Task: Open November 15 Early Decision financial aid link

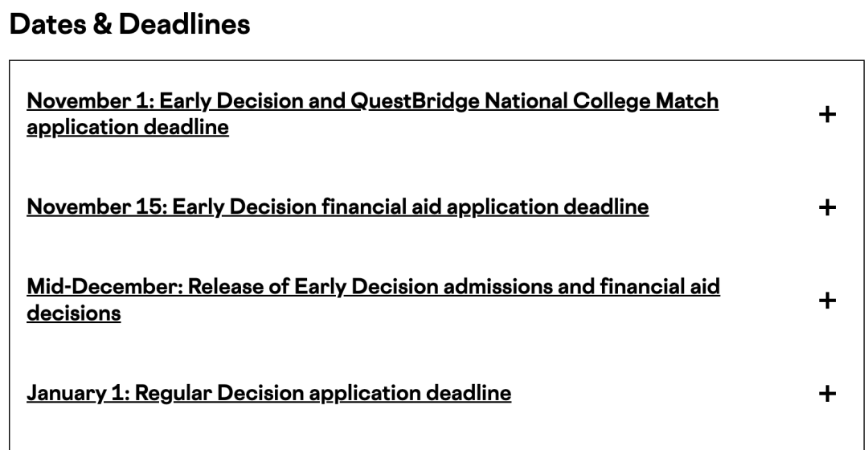Action: point(338,207)
